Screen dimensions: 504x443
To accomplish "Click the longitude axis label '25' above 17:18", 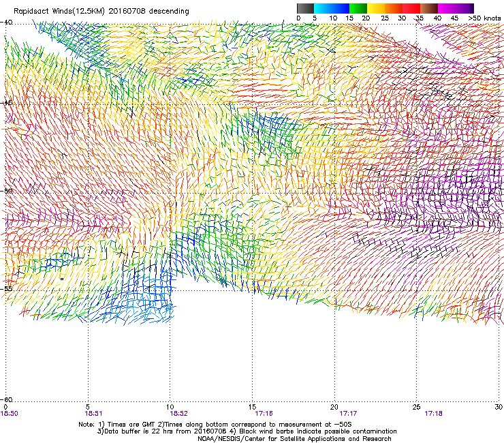I will click(416, 407).
